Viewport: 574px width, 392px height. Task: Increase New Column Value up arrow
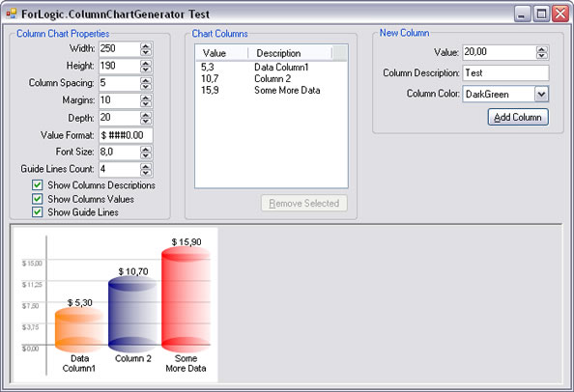point(542,49)
